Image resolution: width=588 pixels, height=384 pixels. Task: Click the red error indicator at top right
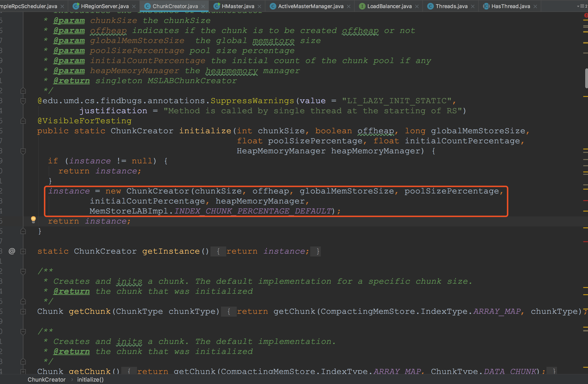586,15
